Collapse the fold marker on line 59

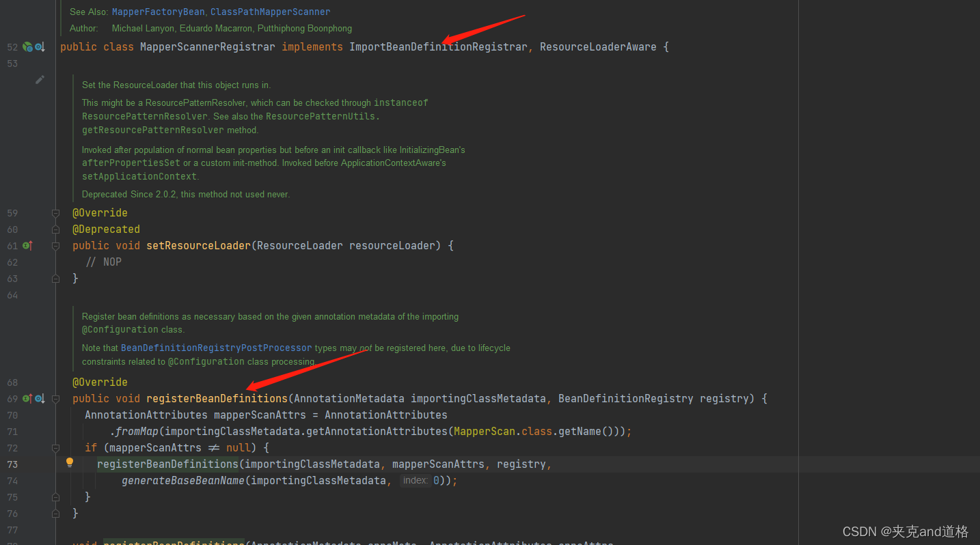(x=56, y=213)
